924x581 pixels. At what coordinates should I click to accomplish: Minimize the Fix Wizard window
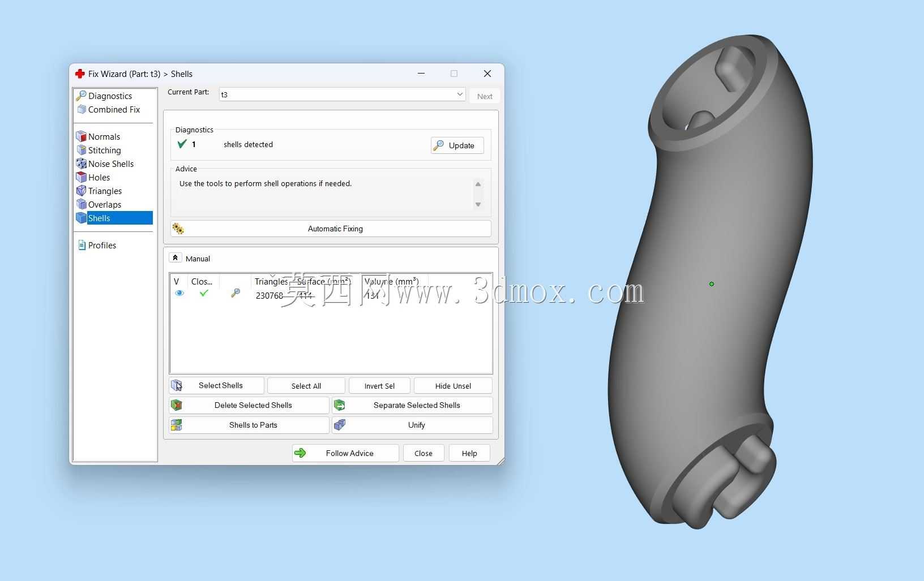(x=421, y=74)
